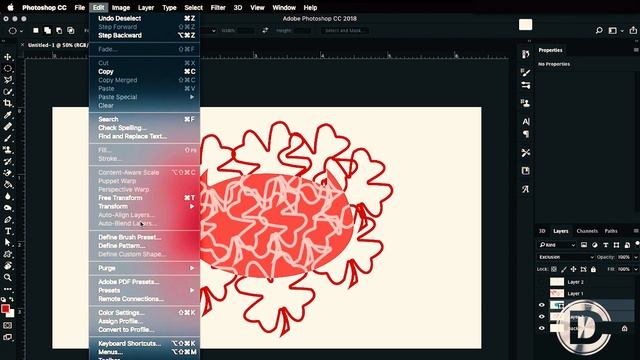Select the Polygonal Lasso tool

pos(8,80)
